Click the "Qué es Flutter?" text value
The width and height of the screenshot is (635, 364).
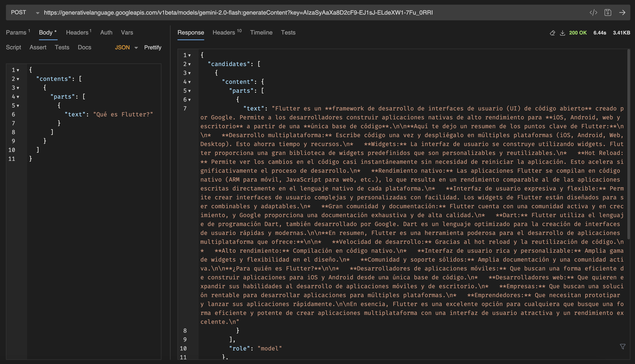point(123,114)
